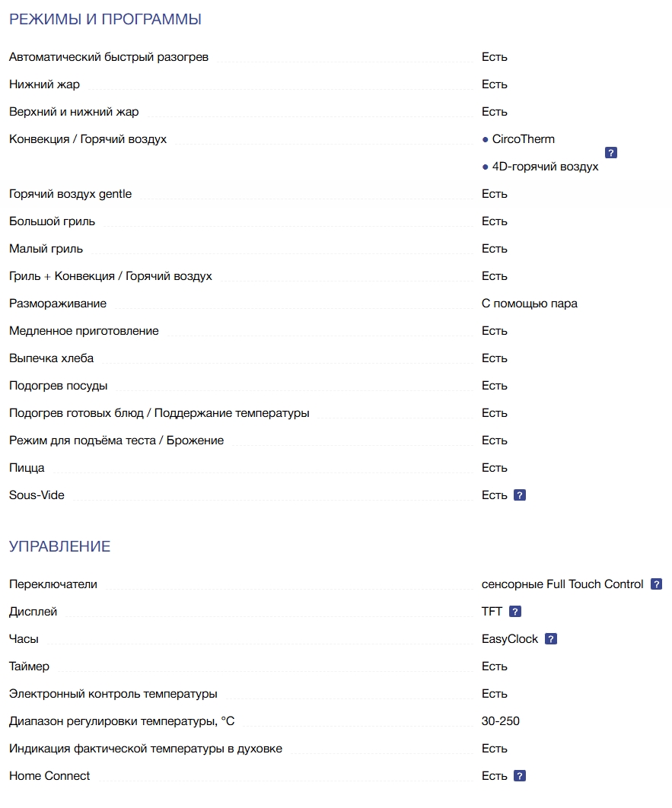
Task: Show the Home Connect help tooltip icon
Action: [x=520, y=776]
